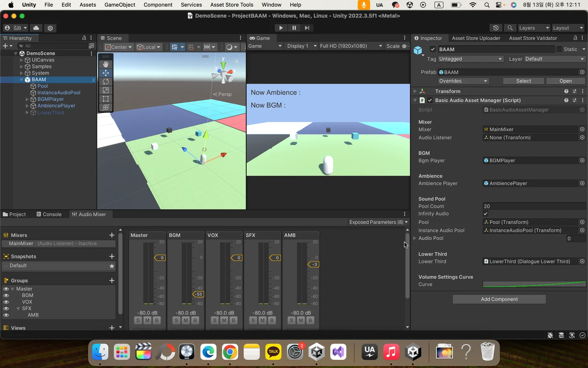Select the Hand view tool in the Scene toolbar
This screenshot has width=588, height=368.
coord(106,64)
